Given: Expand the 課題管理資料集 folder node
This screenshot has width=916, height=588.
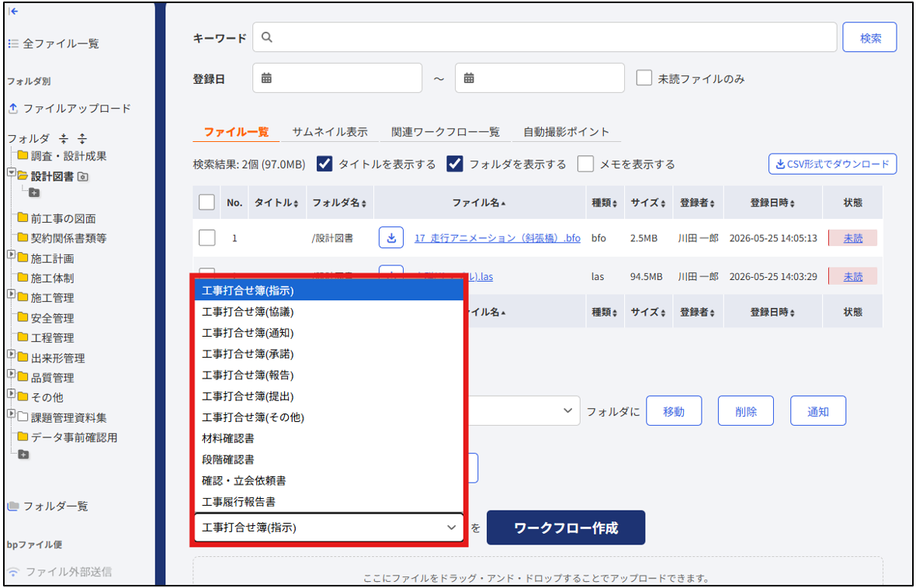Looking at the screenshot, I should pos(11,413).
